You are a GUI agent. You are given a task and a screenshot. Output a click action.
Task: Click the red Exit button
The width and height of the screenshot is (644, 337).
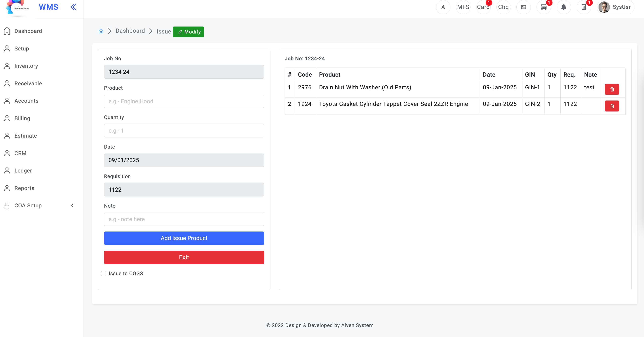tap(184, 257)
